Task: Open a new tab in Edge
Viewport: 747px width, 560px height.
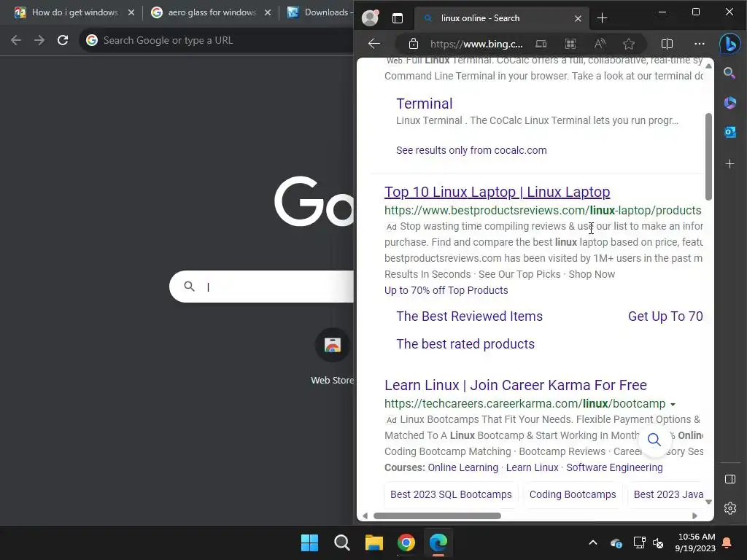Action: [x=602, y=18]
